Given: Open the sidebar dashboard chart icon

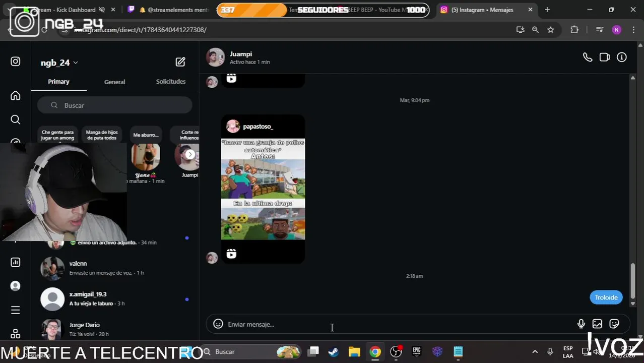Looking at the screenshot, I should pos(16,262).
